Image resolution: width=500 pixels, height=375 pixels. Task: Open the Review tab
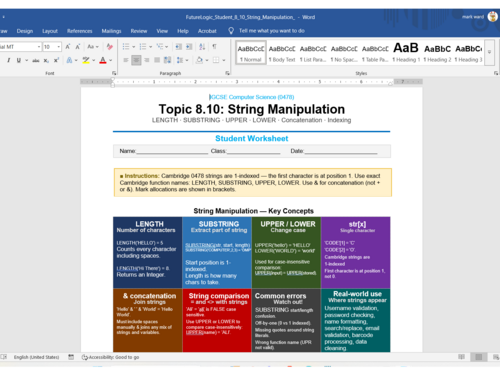(139, 31)
